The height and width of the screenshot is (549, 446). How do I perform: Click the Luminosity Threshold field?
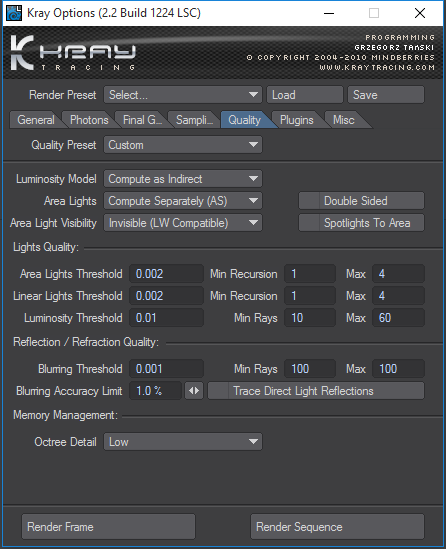[166, 318]
